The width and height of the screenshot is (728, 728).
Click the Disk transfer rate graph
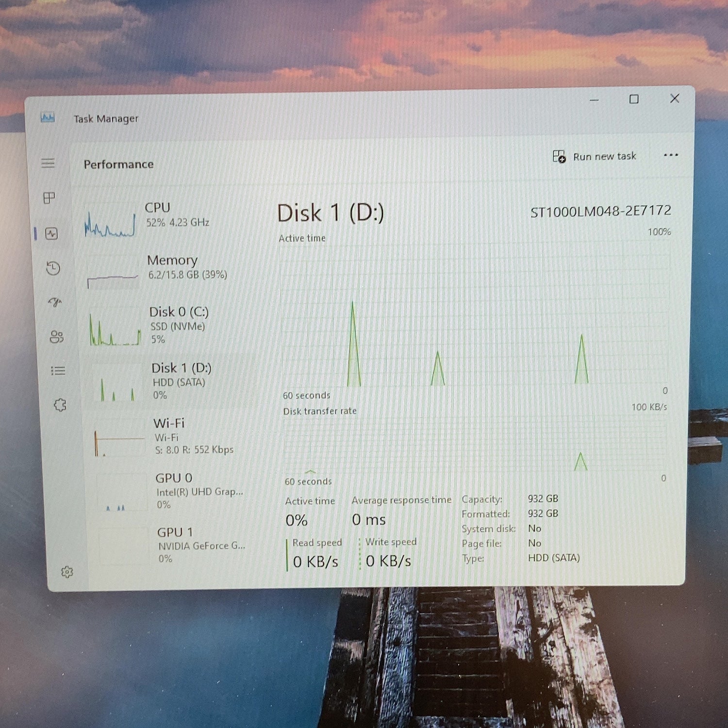pos(476,444)
